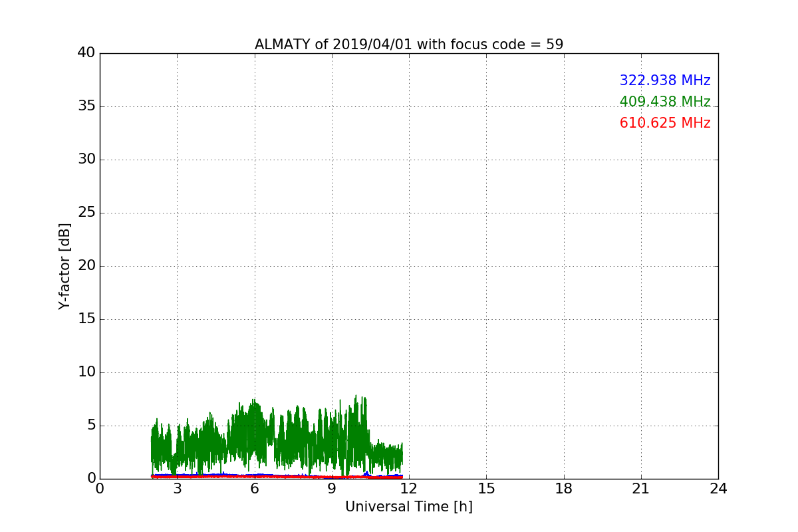Click the 'Universal Time [h]' axis label

409,507
